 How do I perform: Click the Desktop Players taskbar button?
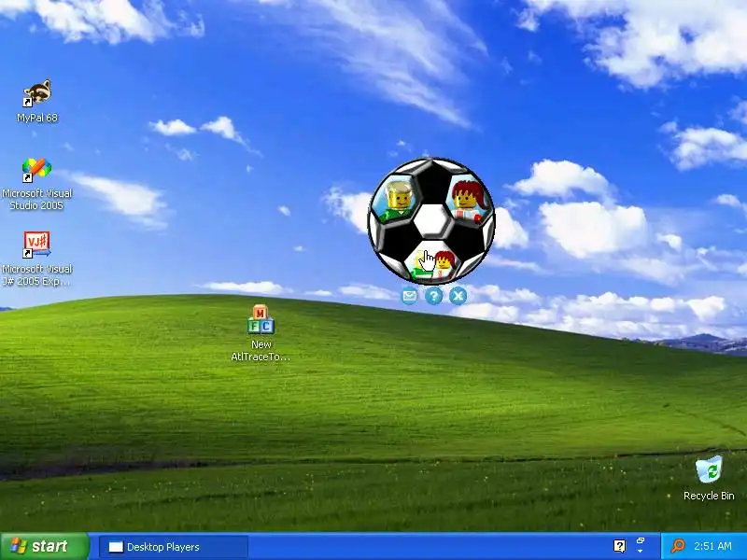tap(175, 547)
